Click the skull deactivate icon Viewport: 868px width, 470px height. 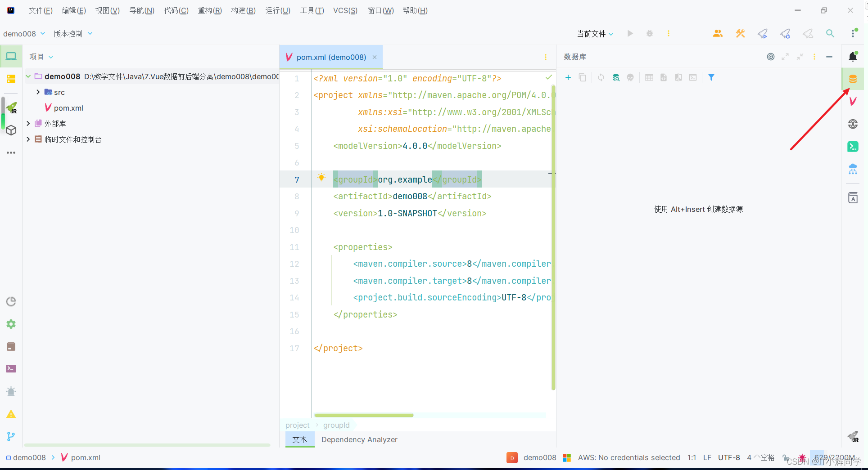630,77
